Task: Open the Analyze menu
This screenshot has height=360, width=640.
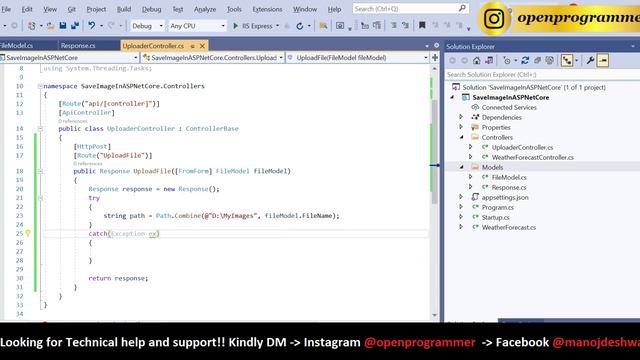Action: click(x=205, y=9)
